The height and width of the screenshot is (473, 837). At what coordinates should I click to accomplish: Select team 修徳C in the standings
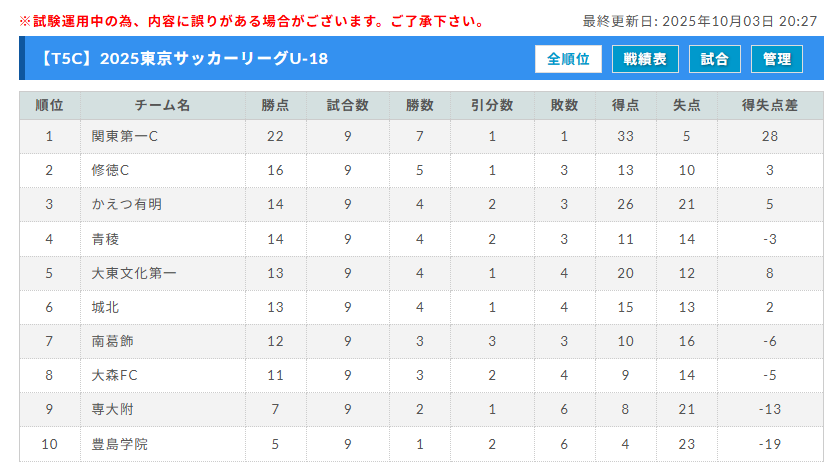click(x=111, y=171)
